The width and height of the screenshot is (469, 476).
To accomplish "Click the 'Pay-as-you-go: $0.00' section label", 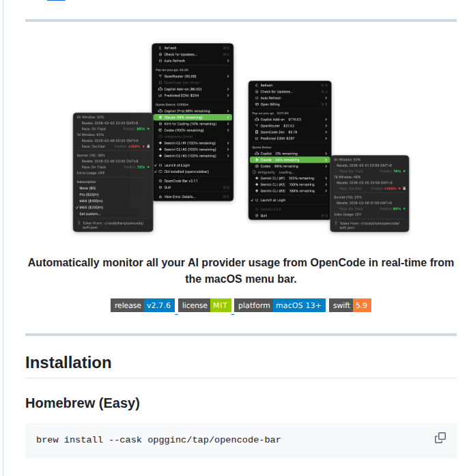I will (172, 70).
